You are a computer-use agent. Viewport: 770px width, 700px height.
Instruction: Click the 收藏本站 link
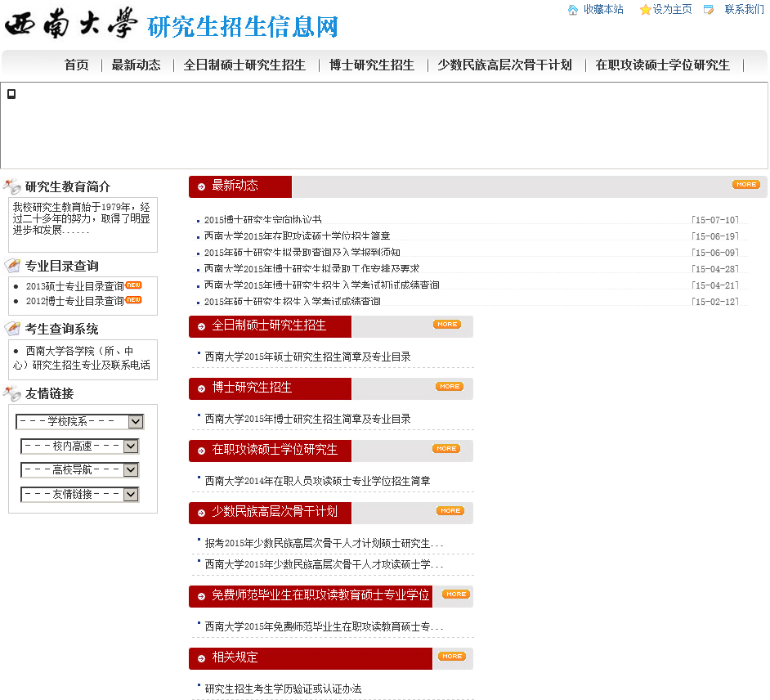603,9
